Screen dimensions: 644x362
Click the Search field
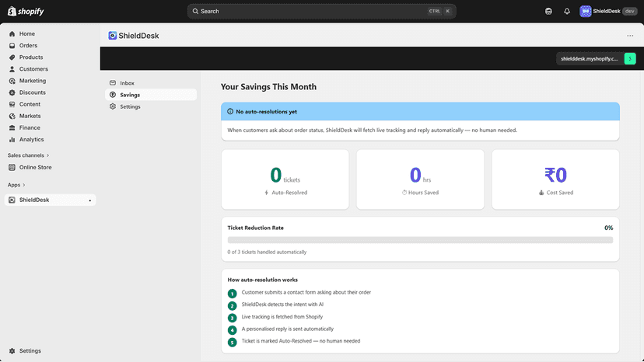[x=321, y=11]
